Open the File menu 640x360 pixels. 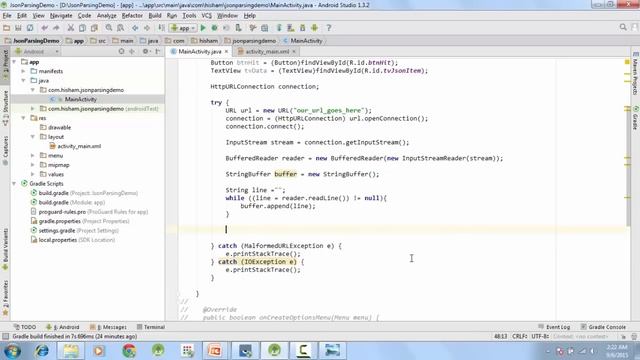pyautogui.click(x=7, y=16)
